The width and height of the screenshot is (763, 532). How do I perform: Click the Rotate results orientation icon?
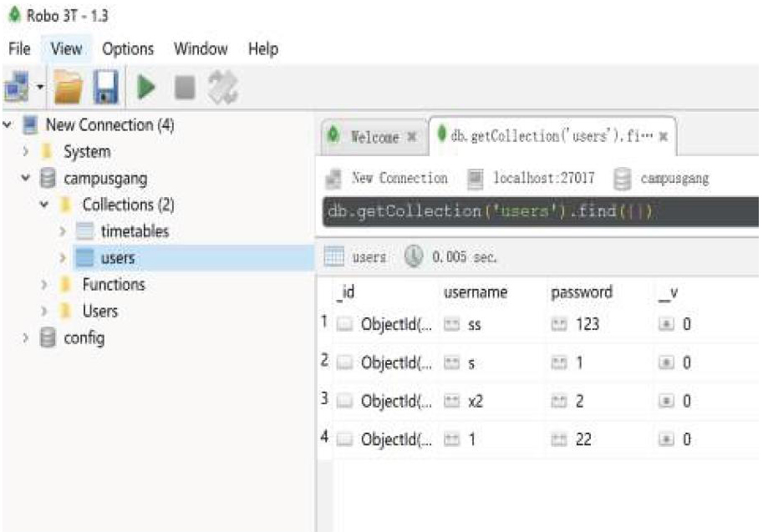[222, 88]
